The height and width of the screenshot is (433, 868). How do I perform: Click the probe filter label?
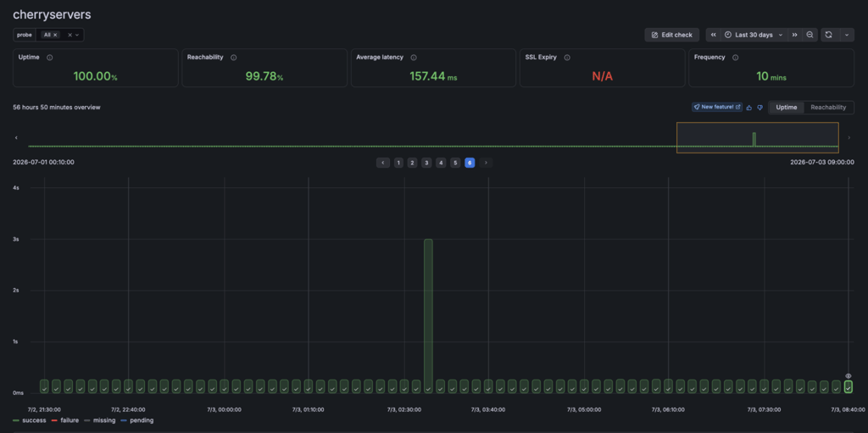click(x=24, y=35)
